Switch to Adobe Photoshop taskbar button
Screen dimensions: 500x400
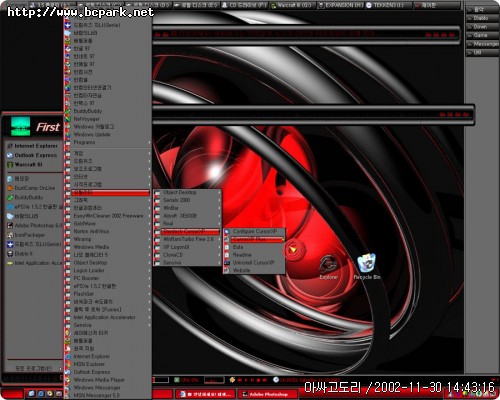click(267, 394)
